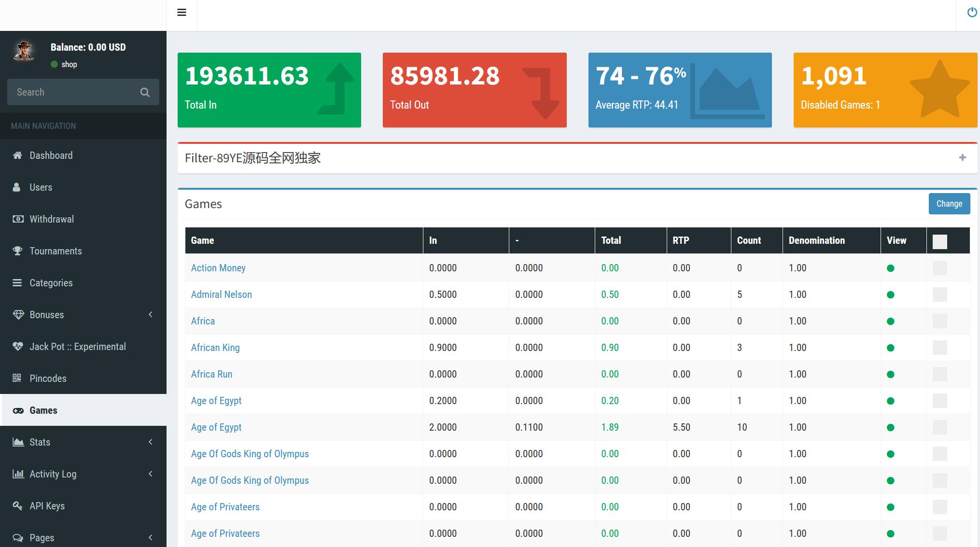Click the green view dot for Africa Run

click(891, 375)
